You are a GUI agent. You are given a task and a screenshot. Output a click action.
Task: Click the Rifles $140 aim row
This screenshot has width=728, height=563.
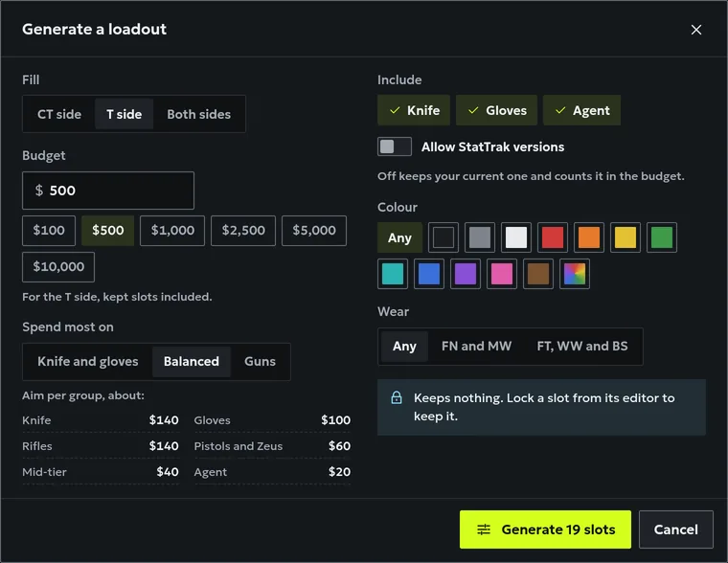101,446
